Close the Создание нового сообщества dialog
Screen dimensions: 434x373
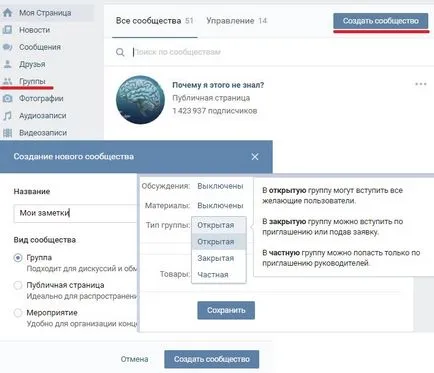click(255, 157)
